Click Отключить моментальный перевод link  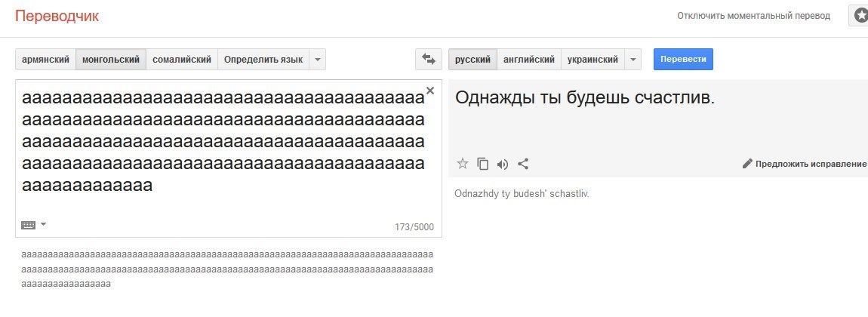[x=753, y=16]
